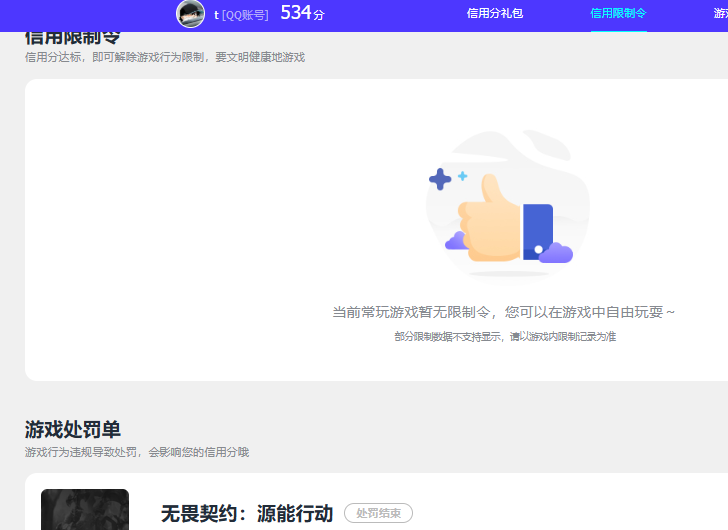This screenshot has width=728, height=530.
Task: Click the user avatar in header
Action: pos(190,13)
